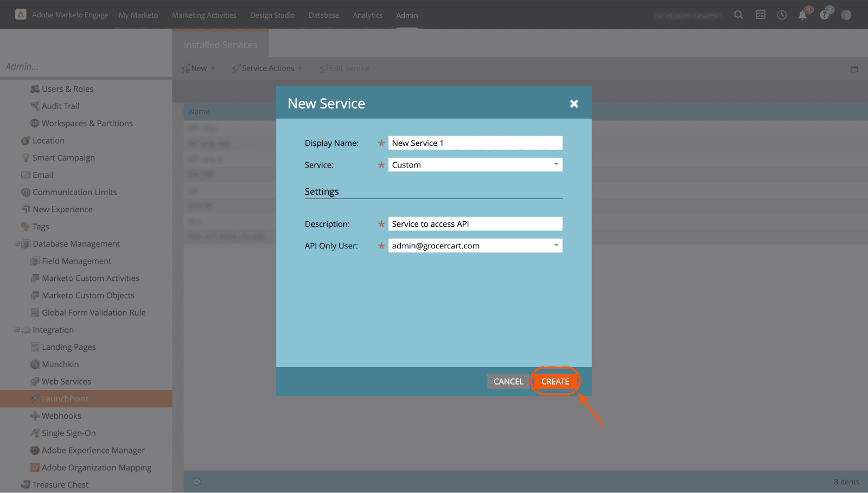Open the API Only User dropdown
The image size is (868, 493).
pos(556,246)
